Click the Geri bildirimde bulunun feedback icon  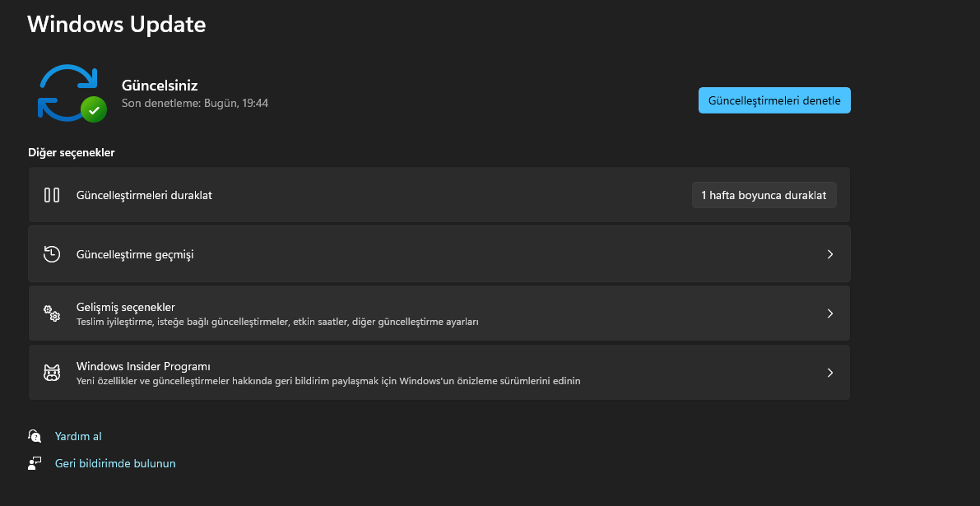35,463
